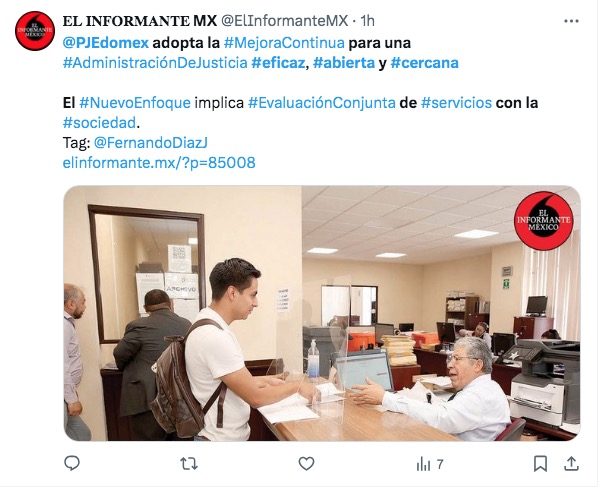
Task: Share the tweet via upload icon
Action: coord(571,464)
